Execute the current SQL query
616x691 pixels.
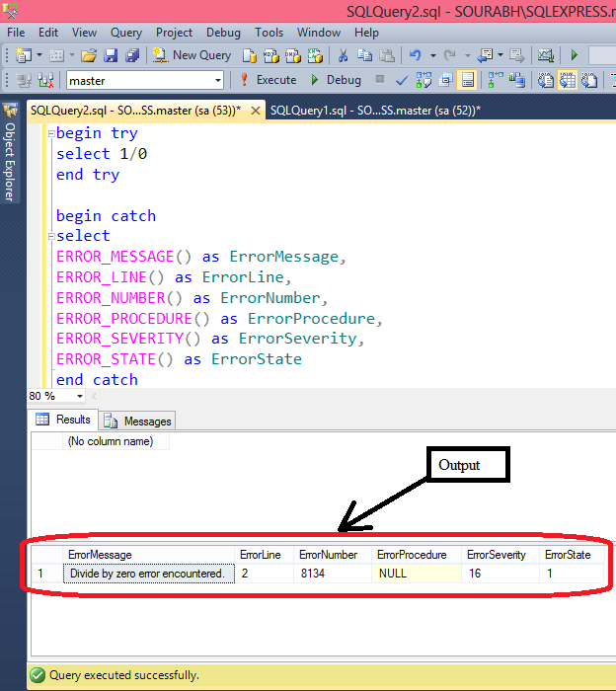click(268, 80)
